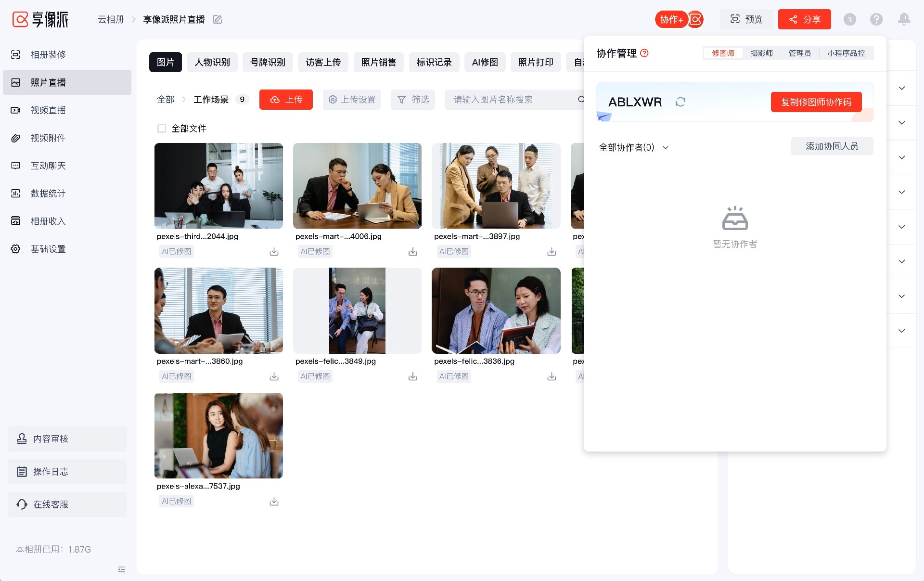Screen dimensions: 924x581
Task: Click the help icon beside 协作管理 title
Action: 644,53
